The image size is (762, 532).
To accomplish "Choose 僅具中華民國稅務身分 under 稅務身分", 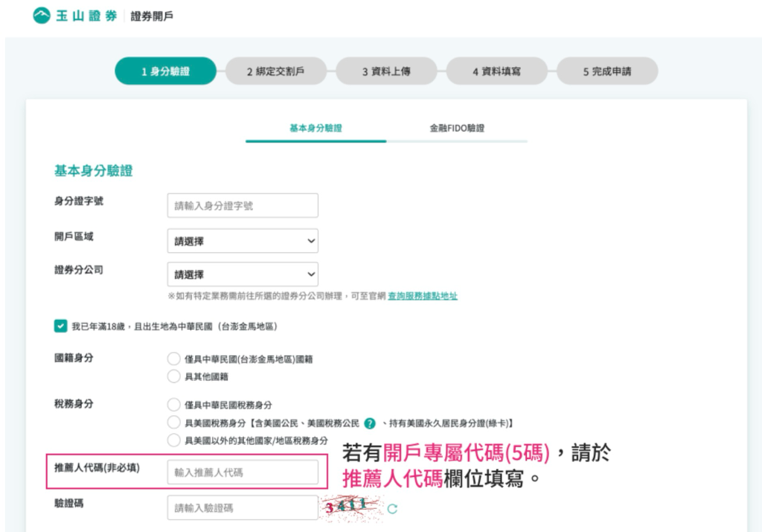I will (173, 406).
